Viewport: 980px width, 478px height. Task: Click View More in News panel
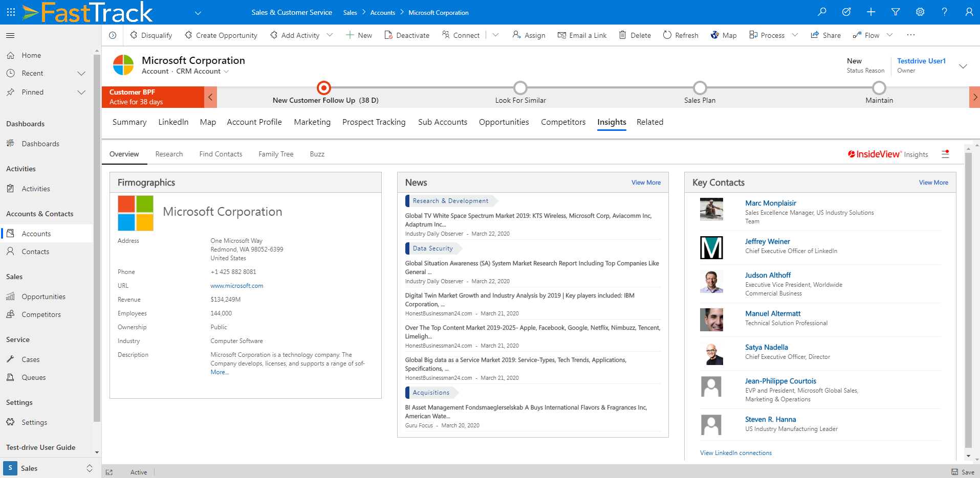(x=646, y=183)
